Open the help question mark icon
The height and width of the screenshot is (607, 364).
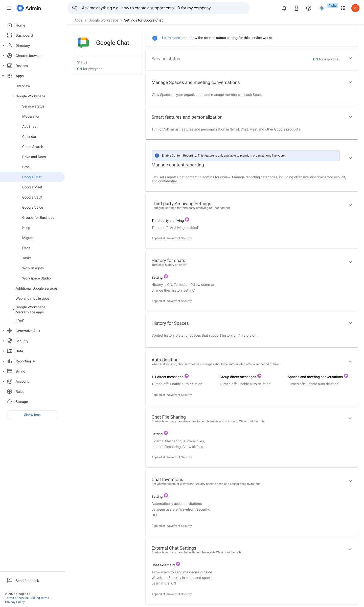click(309, 8)
